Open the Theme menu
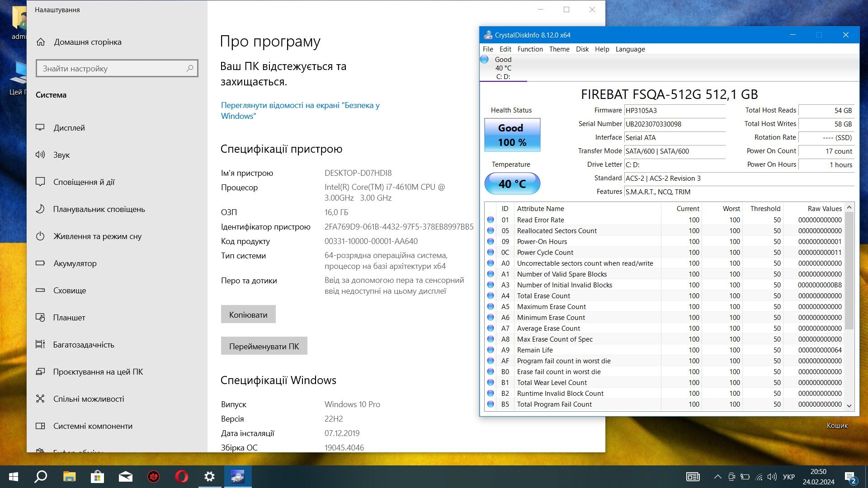This screenshot has width=868, height=488. point(559,49)
